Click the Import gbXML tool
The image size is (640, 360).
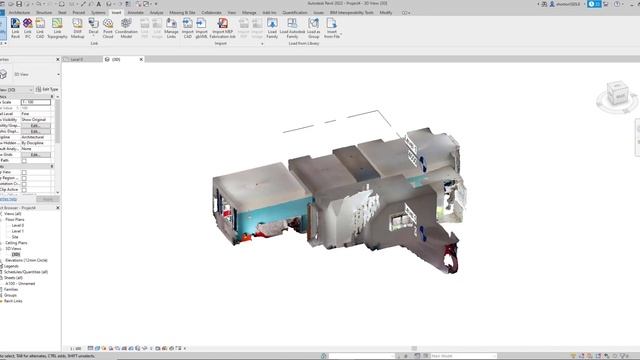point(201,28)
